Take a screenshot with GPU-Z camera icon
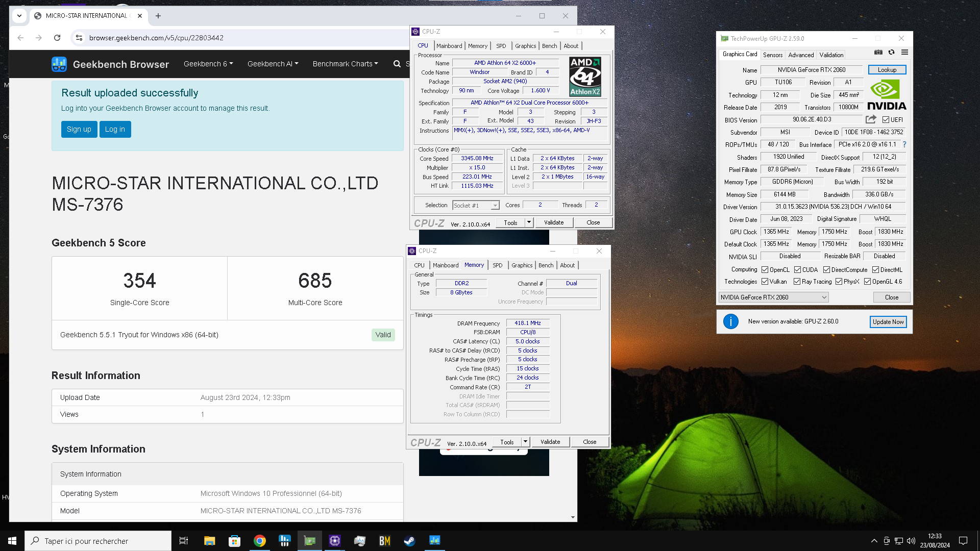 (x=878, y=52)
